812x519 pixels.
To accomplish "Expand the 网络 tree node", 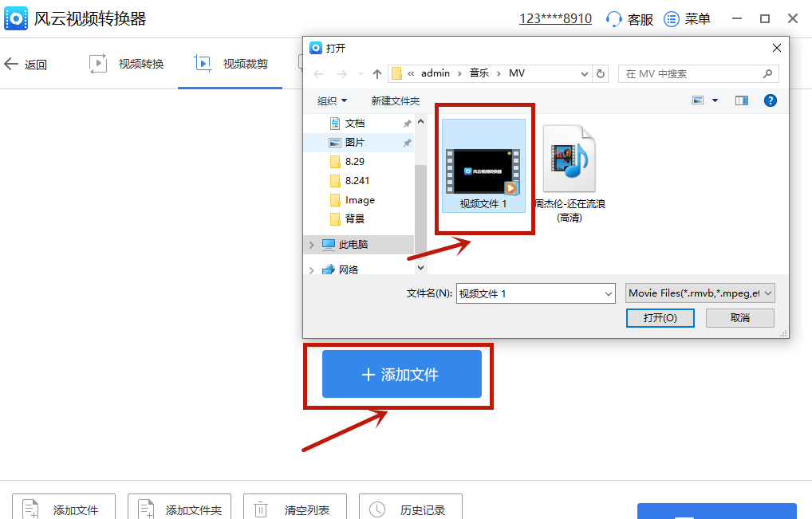I will [311, 270].
